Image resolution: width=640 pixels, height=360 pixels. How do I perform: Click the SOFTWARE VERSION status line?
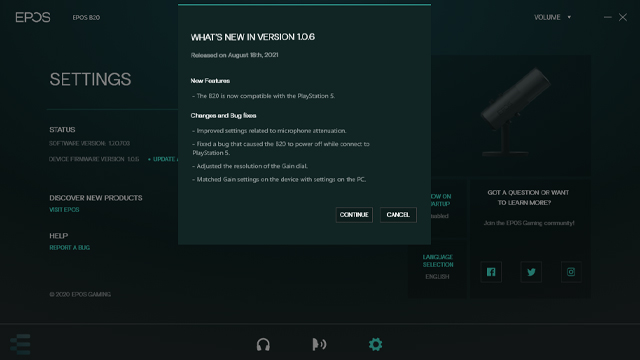click(x=89, y=143)
